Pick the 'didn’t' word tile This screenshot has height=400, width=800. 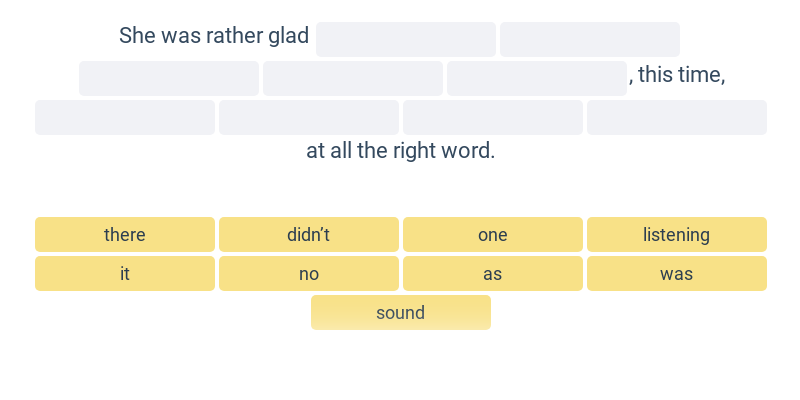[309, 234]
